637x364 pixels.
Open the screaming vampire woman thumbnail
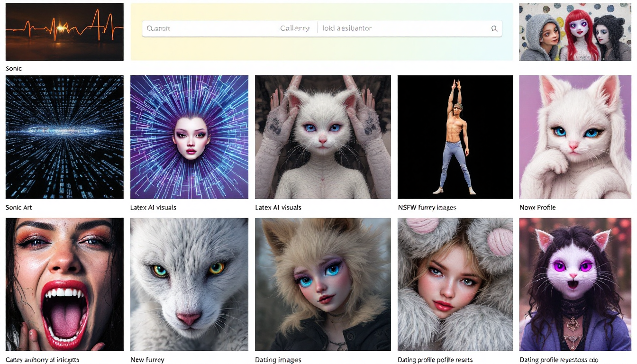64,283
